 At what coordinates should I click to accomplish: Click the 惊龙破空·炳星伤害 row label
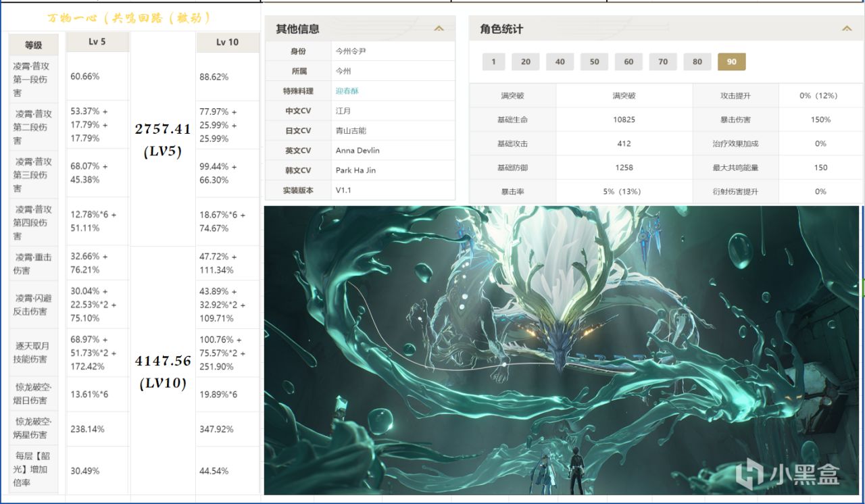tap(32, 428)
